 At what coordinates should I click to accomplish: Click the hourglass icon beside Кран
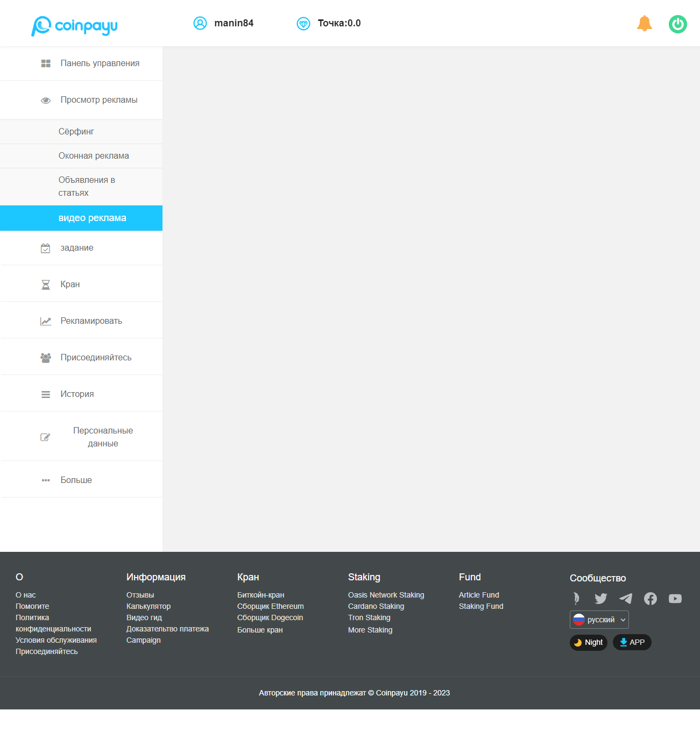[x=46, y=285]
